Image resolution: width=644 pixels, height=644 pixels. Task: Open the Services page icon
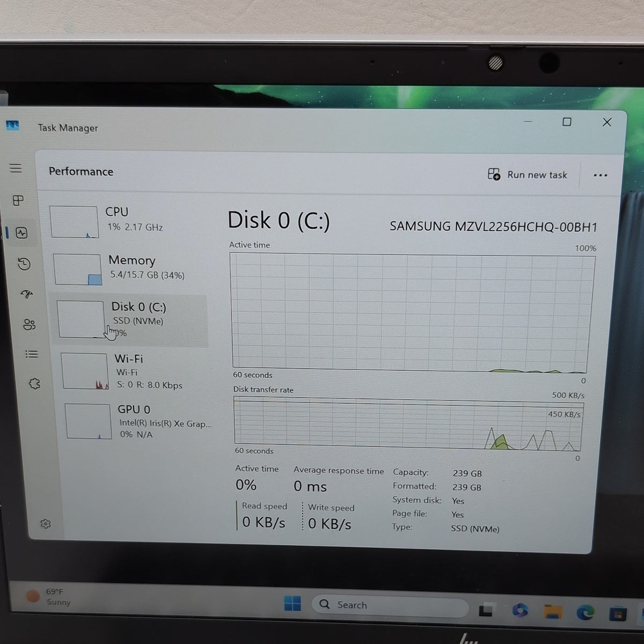coord(34,384)
